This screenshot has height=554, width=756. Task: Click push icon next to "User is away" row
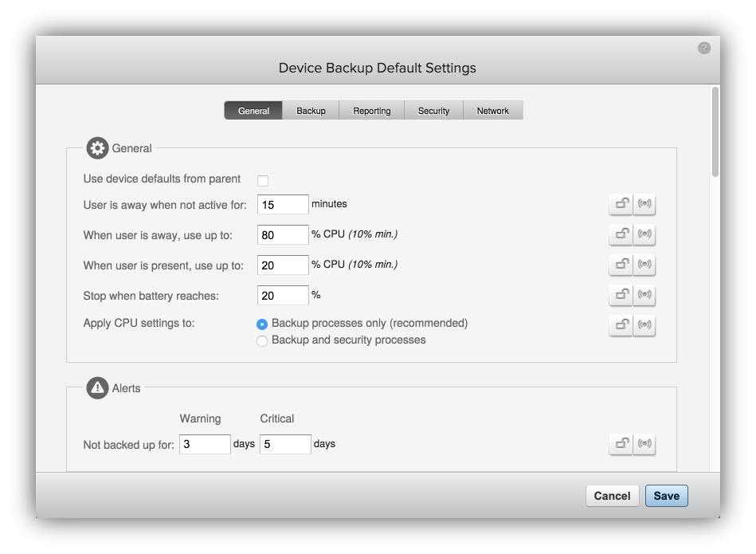(x=644, y=204)
